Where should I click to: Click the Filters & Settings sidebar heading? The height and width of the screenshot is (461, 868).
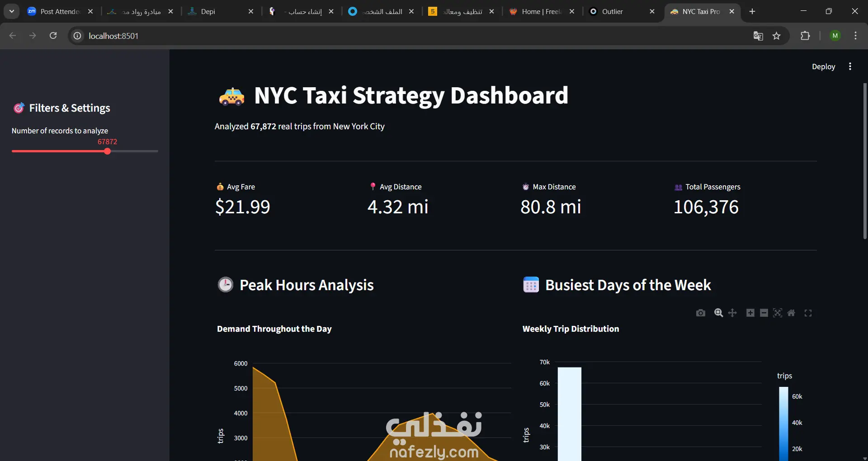coord(70,108)
